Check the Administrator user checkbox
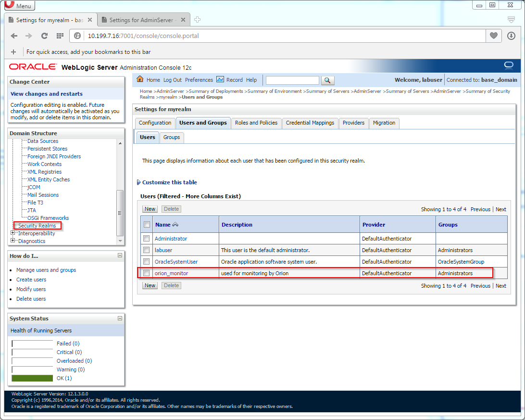 (x=146, y=238)
